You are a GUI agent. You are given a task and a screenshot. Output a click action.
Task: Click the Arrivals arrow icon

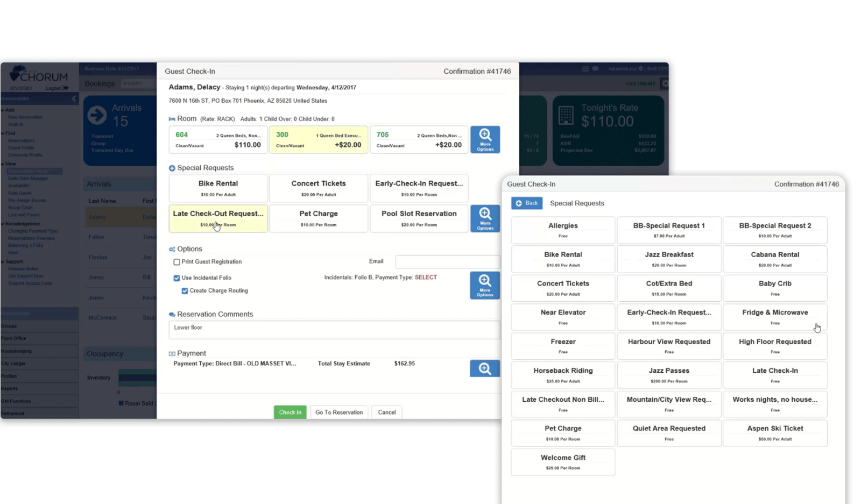tap(97, 115)
